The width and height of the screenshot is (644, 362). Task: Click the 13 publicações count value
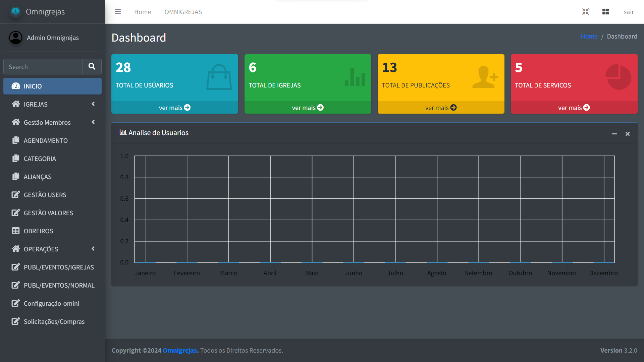[389, 67]
